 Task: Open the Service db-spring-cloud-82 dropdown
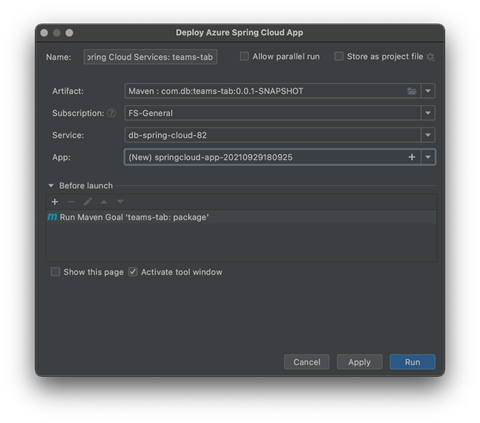428,135
